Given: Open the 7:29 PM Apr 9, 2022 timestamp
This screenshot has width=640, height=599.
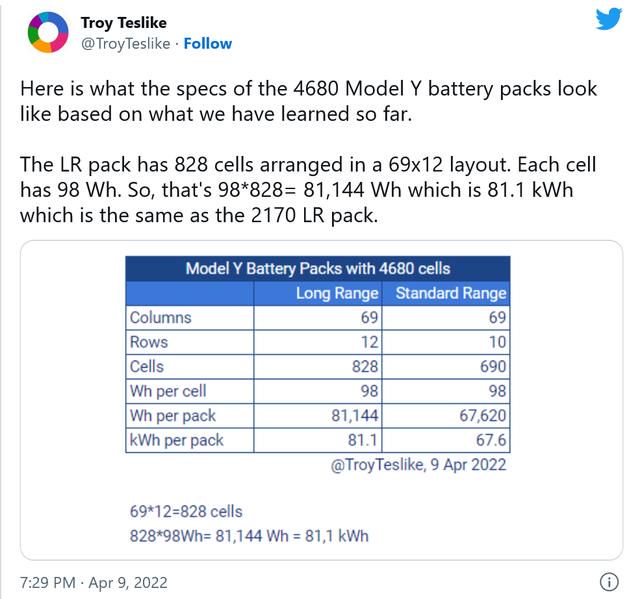Looking at the screenshot, I should tap(94, 582).
